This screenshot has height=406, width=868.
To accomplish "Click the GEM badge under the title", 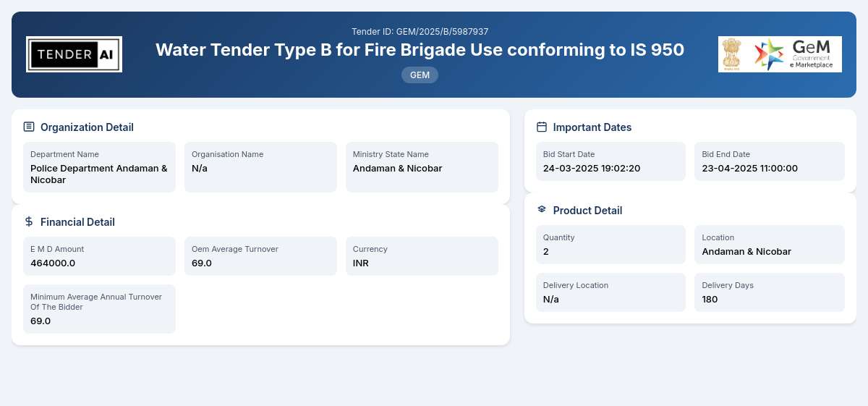I will pyautogui.click(x=420, y=75).
